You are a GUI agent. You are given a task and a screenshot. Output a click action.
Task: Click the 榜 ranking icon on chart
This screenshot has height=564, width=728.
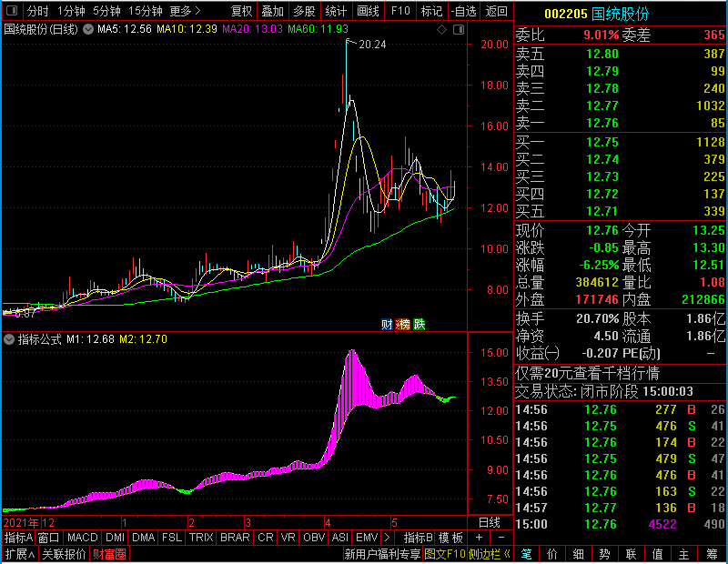pos(402,324)
